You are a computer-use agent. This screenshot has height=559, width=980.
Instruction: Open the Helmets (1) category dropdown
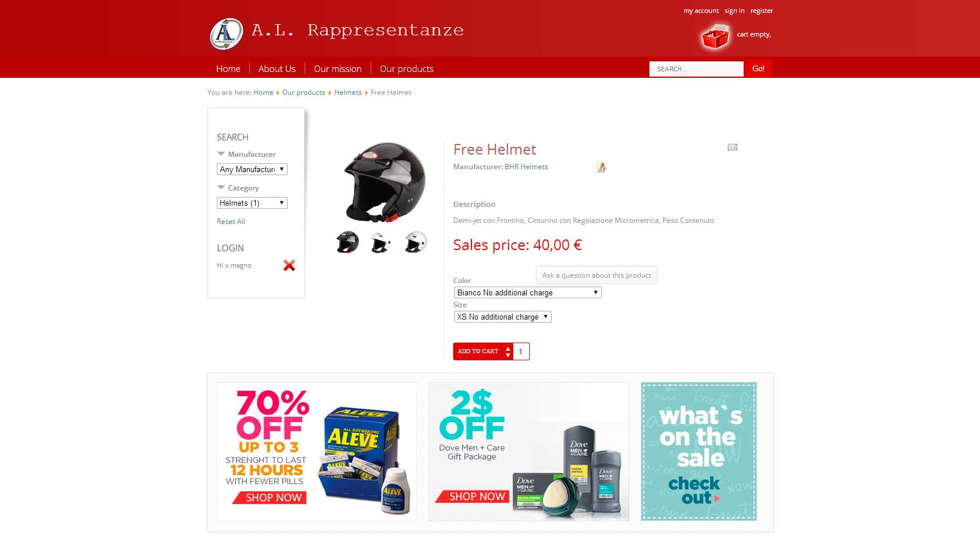coord(252,203)
